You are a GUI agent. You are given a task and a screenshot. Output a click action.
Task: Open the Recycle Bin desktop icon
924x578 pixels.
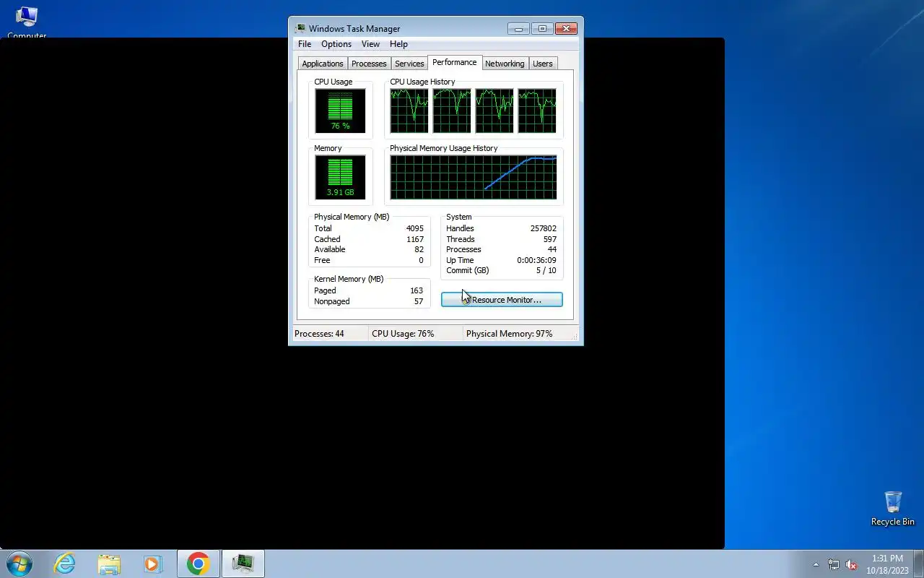(893, 509)
